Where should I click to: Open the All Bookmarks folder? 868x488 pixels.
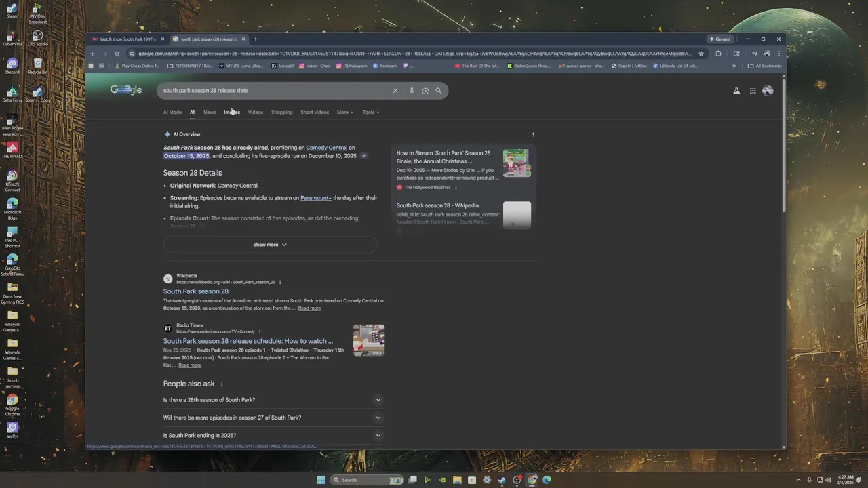(764, 66)
